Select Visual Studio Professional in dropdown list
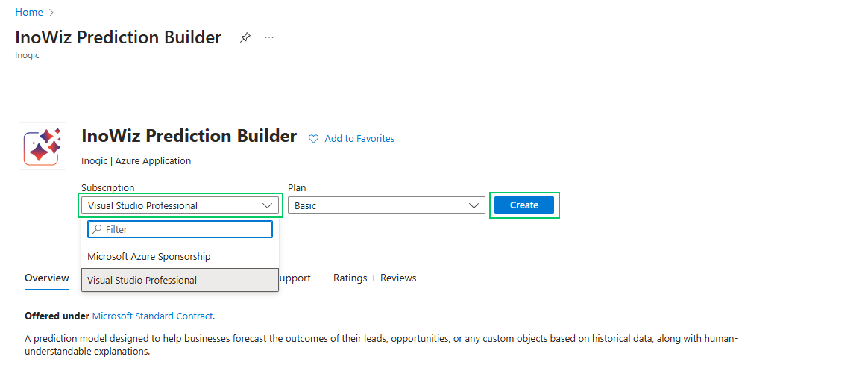Screen dimensions: 868x368 [x=142, y=280]
